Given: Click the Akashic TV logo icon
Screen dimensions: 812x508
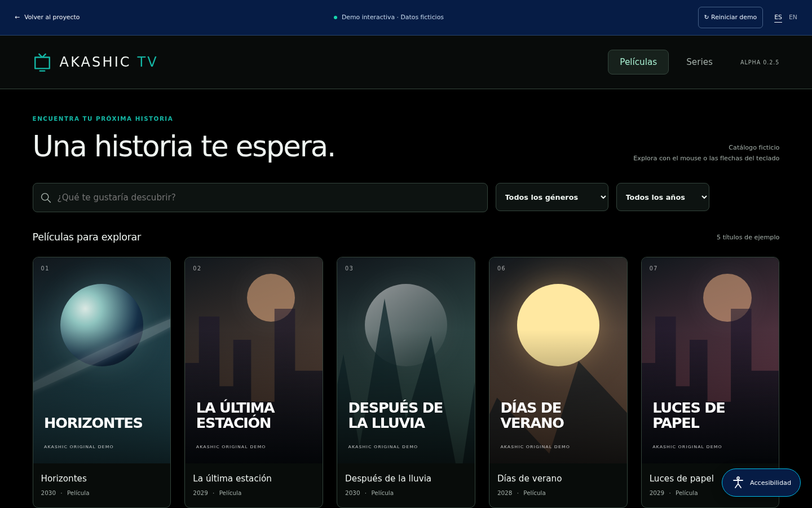Looking at the screenshot, I should (42, 62).
